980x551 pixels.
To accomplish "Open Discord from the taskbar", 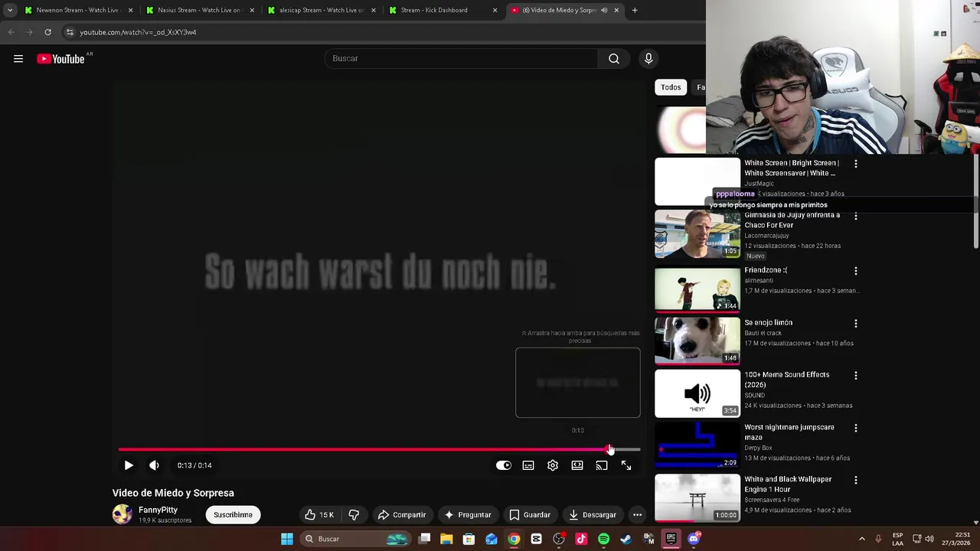I will [694, 539].
